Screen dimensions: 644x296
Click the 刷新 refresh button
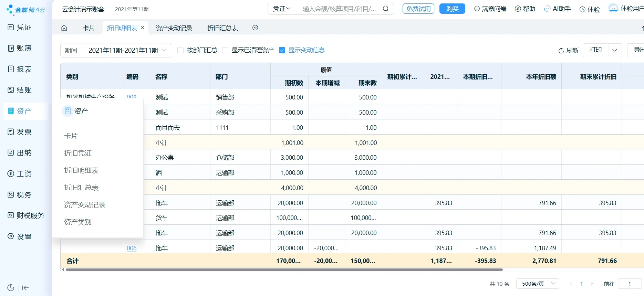click(568, 51)
